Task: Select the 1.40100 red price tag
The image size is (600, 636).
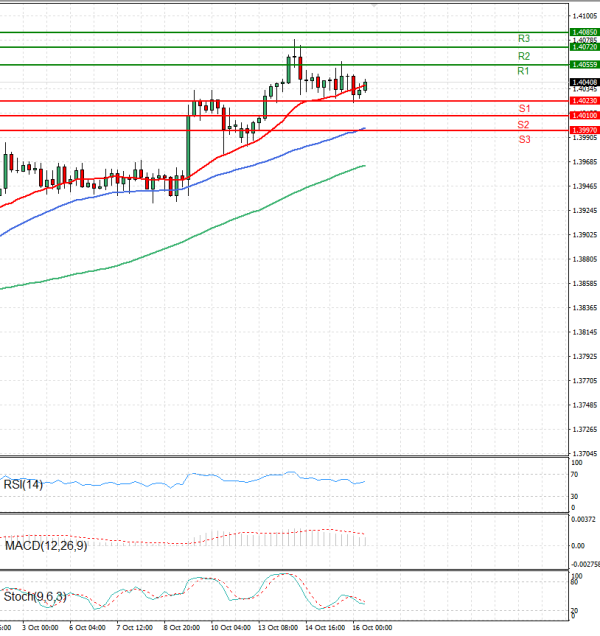Action: (x=583, y=116)
